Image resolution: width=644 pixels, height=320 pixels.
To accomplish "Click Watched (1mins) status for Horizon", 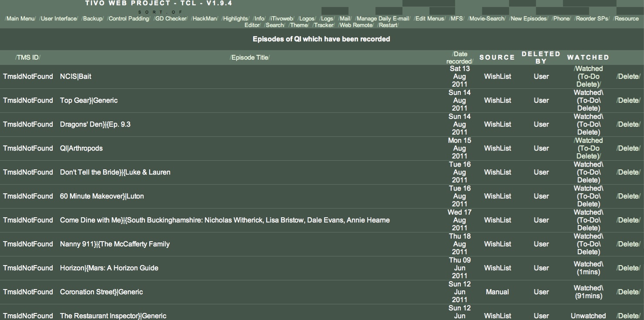I will (x=588, y=268).
